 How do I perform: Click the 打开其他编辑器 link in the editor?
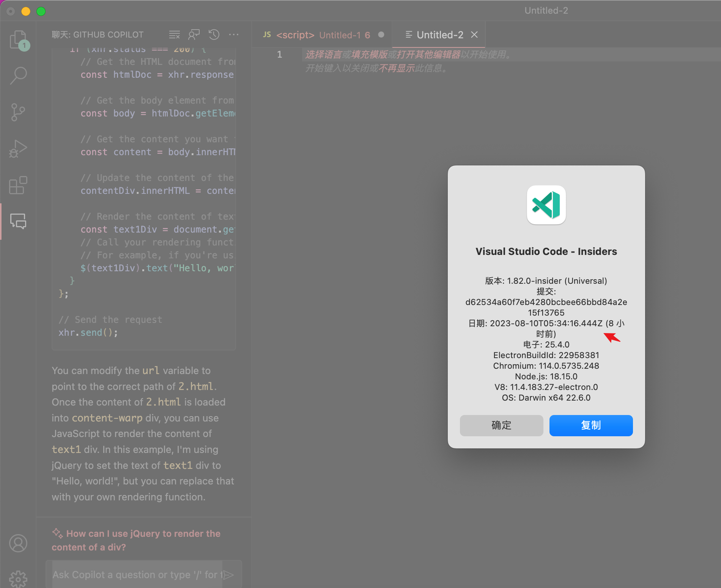coord(429,55)
